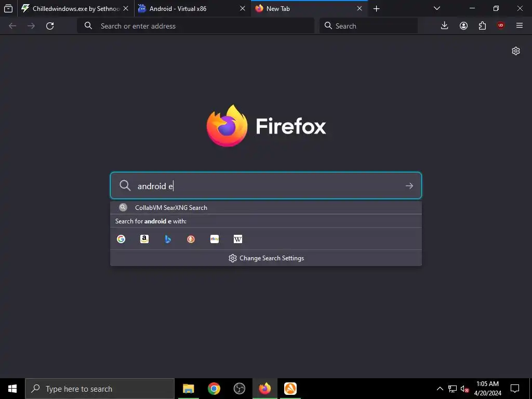Click the Type here to search box
Screen dimensions: 532x399
tap(100, 389)
